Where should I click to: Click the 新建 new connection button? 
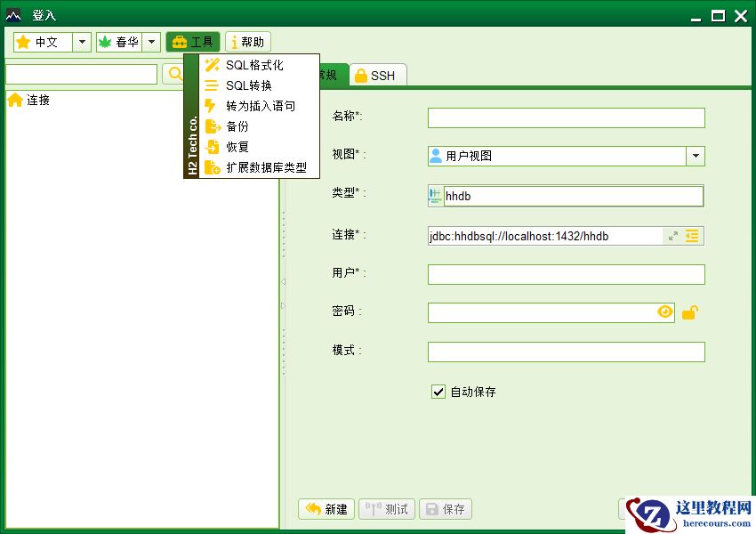pyautogui.click(x=326, y=508)
